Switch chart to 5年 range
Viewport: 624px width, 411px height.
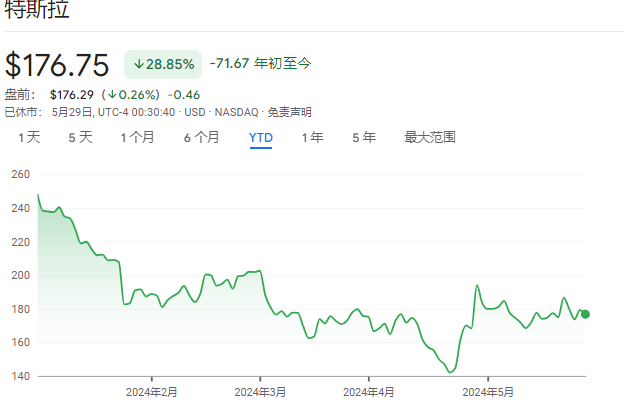point(364,138)
